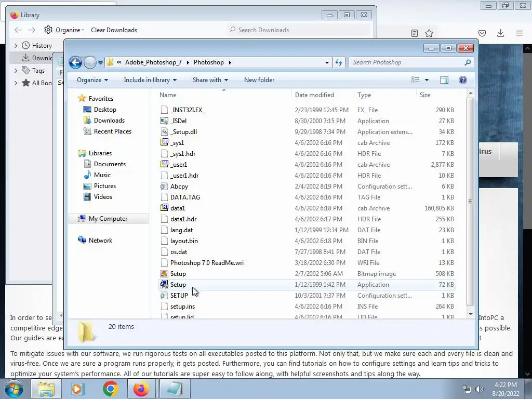This screenshot has height=399, width=532.
Task: Select the data1 cab archive icon
Action: point(164,208)
